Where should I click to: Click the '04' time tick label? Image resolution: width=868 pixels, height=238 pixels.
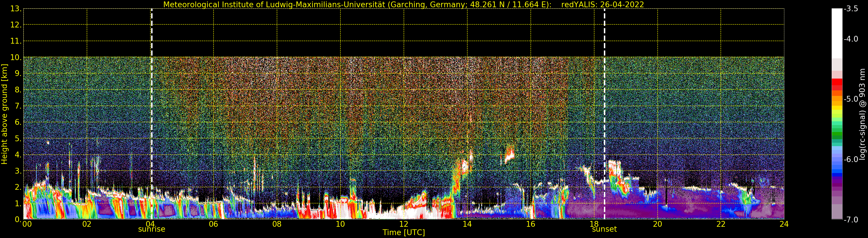(150, 224)
